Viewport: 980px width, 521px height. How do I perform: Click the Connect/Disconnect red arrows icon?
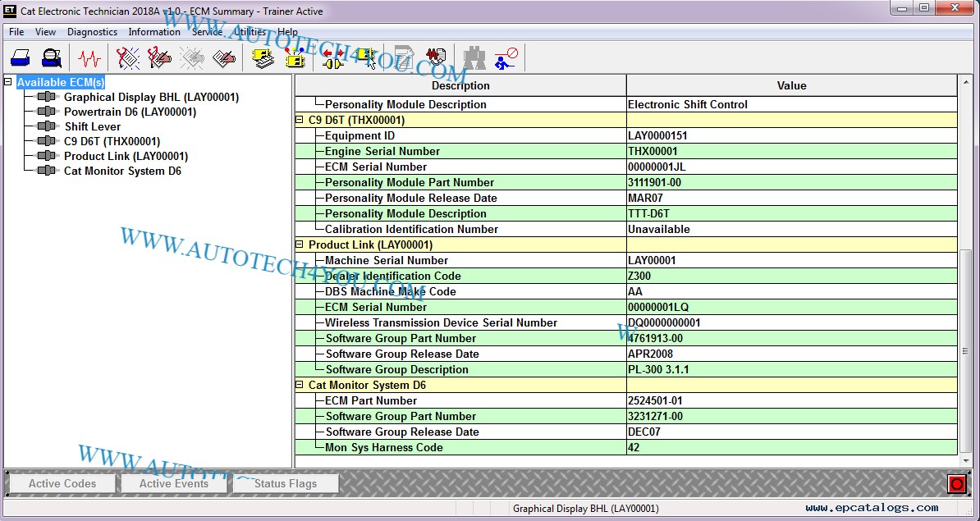click(x=333, y=58)
